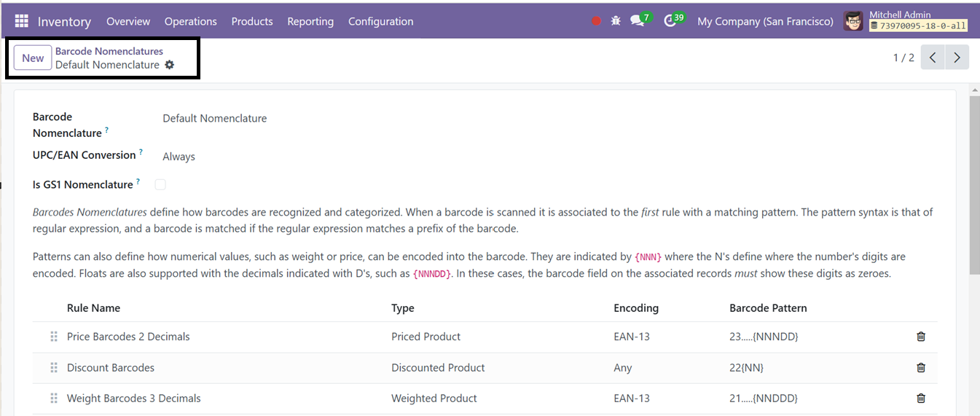Open My Company (San Francisco) company switcher

click(x=765, y=21)
